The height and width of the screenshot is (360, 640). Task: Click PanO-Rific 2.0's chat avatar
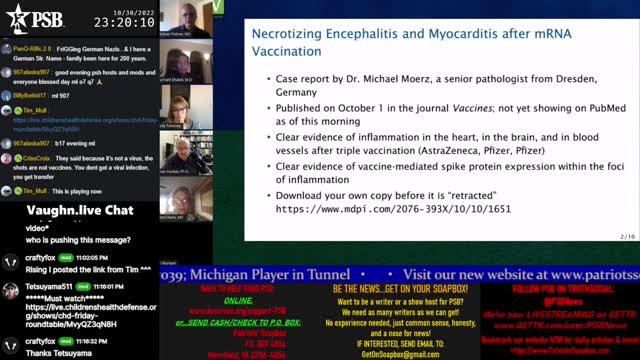pyautogui.click(x=6, y=49)
